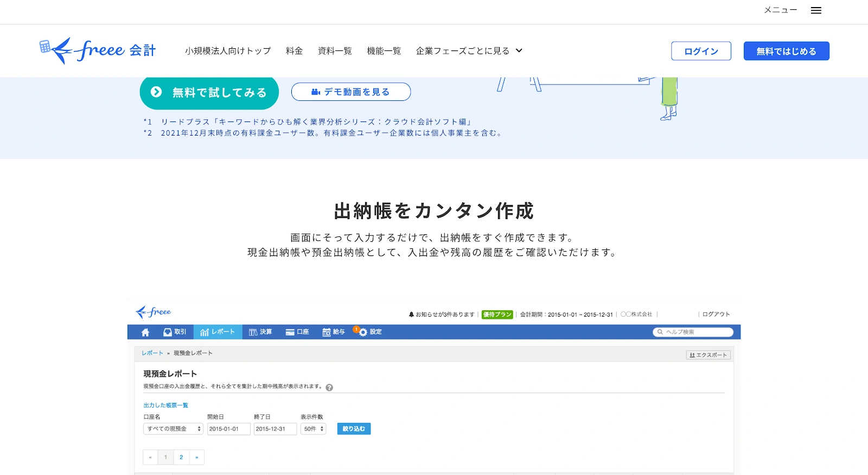Click the メニュー label
868x475 pixels.
pyautogui.click(x=781, y=10)
